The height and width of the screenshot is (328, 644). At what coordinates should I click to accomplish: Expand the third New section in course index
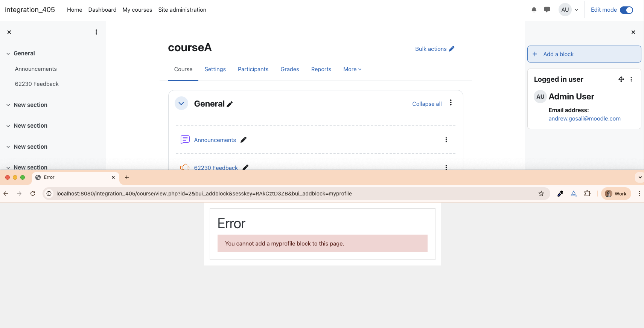coord(8,147)
